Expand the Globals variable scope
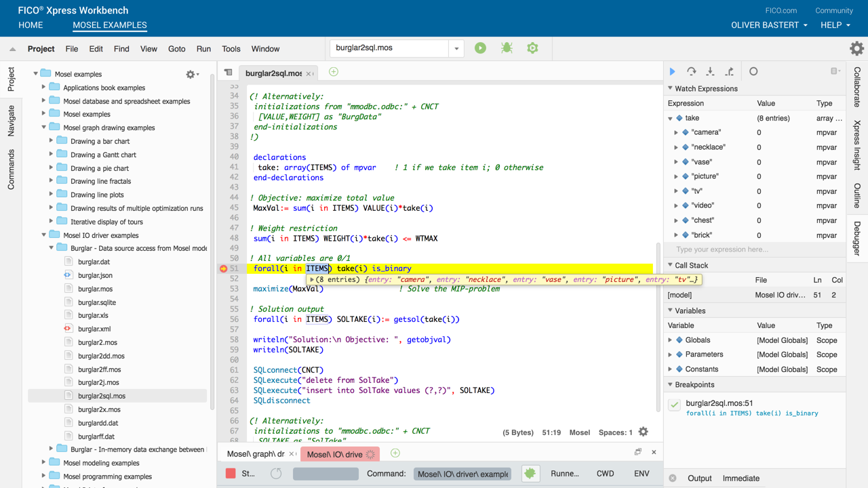868x488 pixels. tap(671, 340)
